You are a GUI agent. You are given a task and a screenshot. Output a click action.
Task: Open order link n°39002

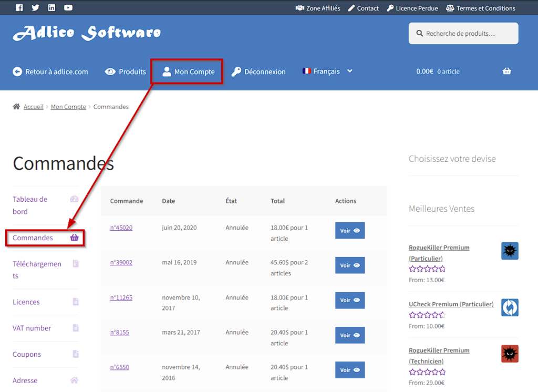[121, 262]
